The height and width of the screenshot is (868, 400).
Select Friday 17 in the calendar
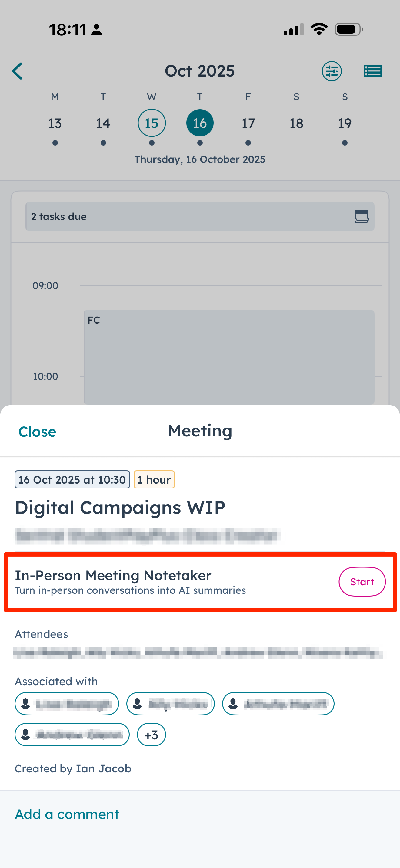(x=248, y=123)
